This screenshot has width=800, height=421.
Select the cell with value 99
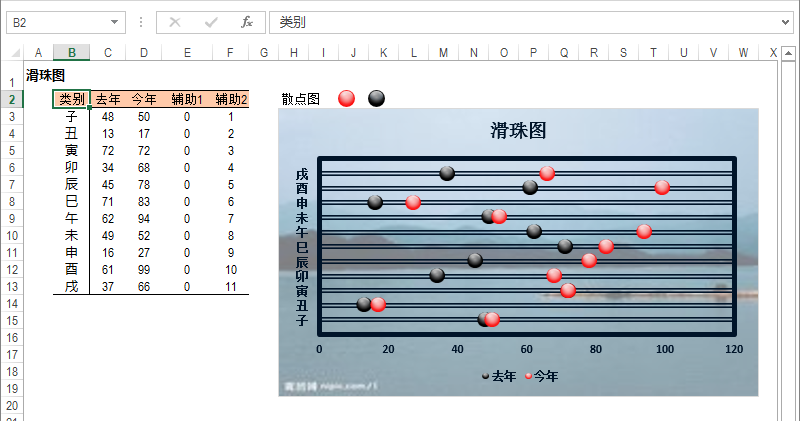click(x=144, y=269)
